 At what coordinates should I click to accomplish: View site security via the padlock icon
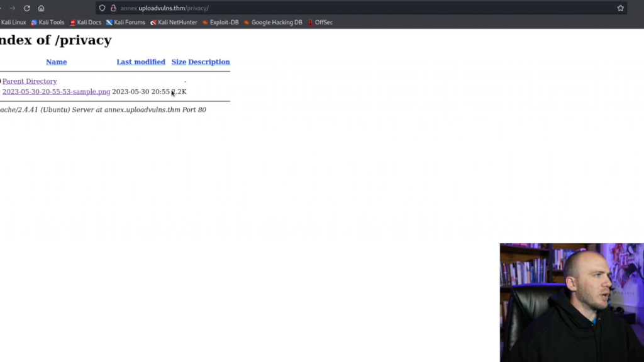(x=113, y=8)
